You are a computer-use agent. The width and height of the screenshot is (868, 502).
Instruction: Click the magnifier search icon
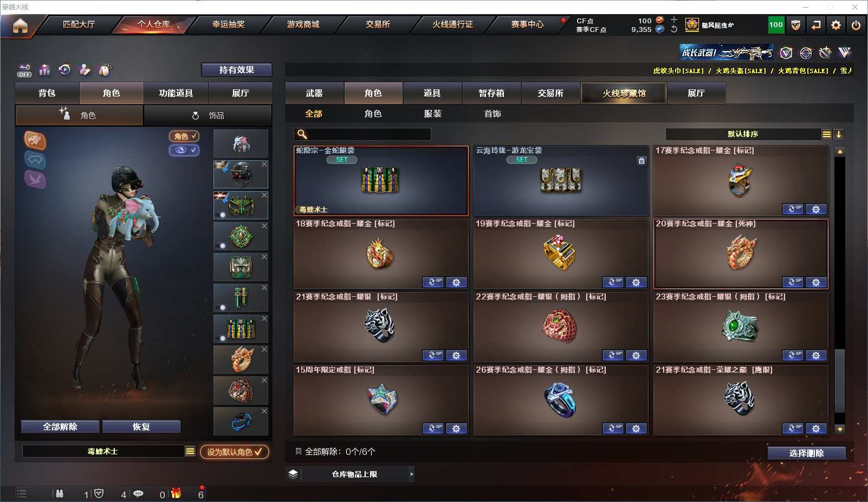click(x=302, y=134)
